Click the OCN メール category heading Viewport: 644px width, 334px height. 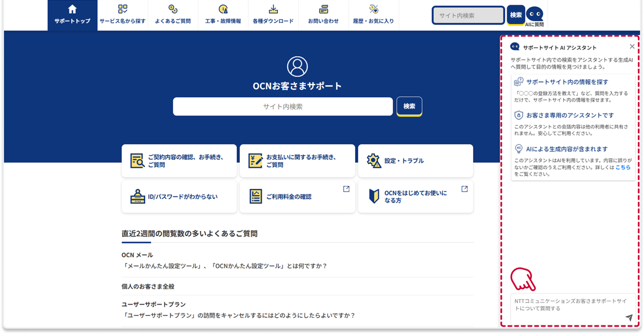137,255
